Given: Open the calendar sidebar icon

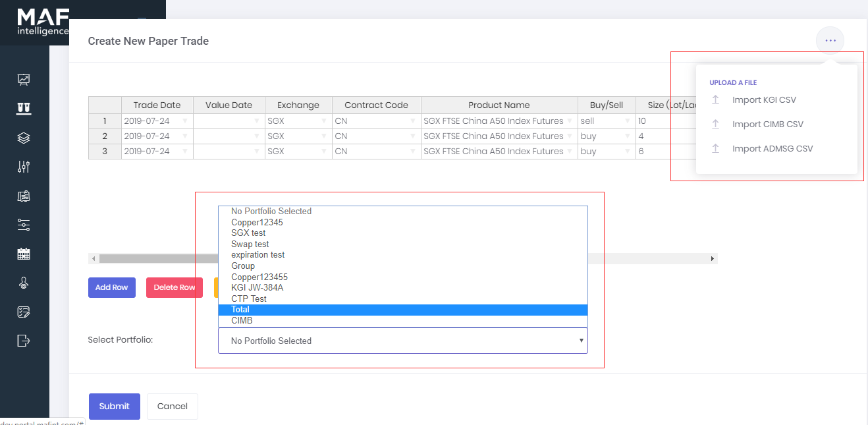Looking at the screenshot, I should tap(24, 254).
